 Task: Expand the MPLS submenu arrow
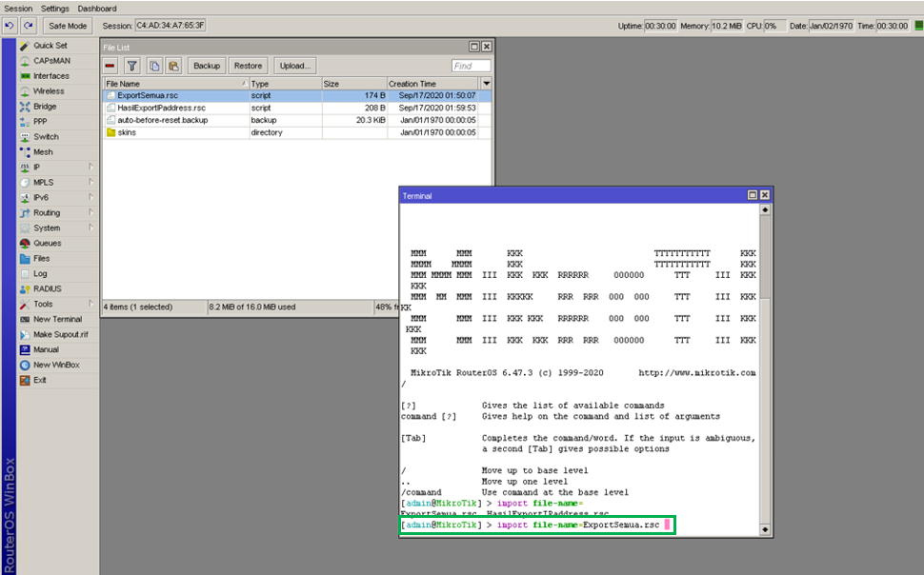tap(90, 182)
